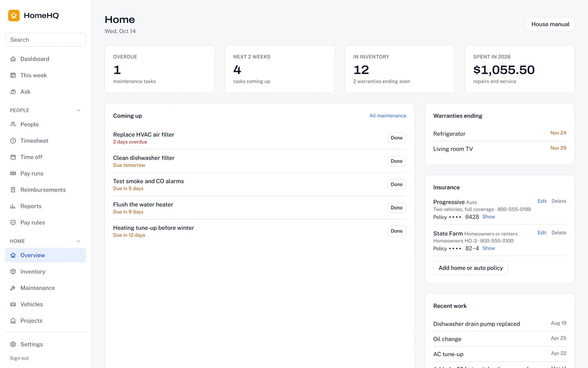Open Dashboard via its house icon
Image resolution: width=588 pixels, height=368 pixels.
click(13, 59)
